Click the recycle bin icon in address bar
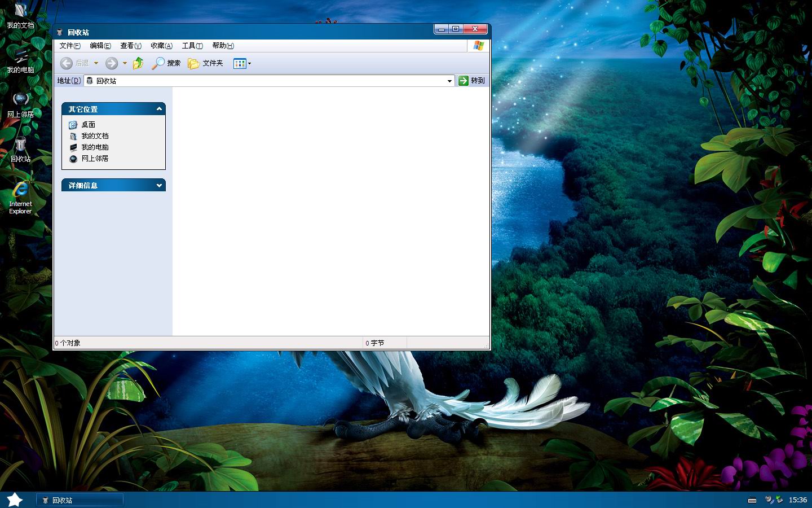812x508 pixels. tap(90, 81)
